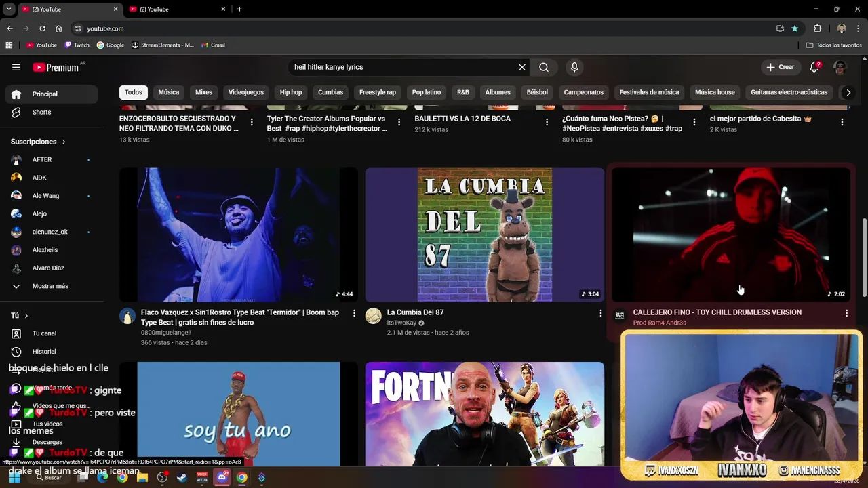Viewport: 868px width, 488px height.
Task: Open the YouTube account avatar menu
Action: pos(840,67)
